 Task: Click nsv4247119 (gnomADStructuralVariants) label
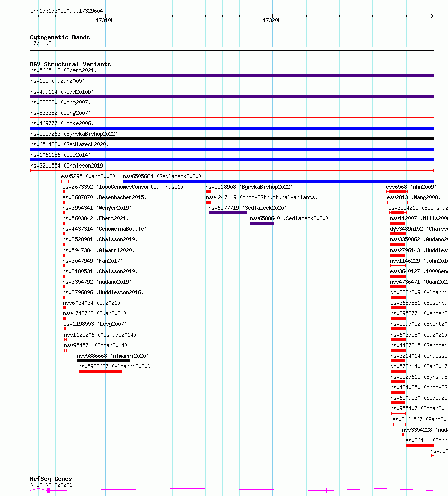pyautogui.click(x=262, y=197)
